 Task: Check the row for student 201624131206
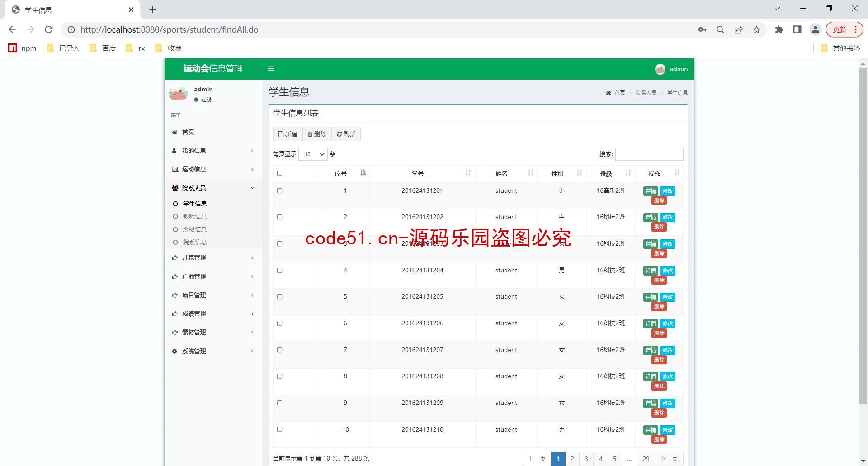279,323
